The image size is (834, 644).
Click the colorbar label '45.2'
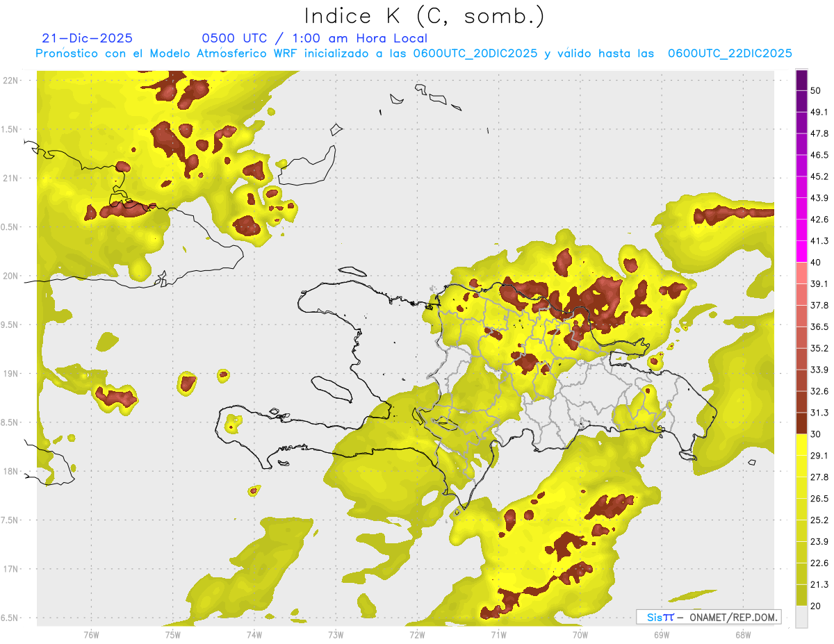819,176
